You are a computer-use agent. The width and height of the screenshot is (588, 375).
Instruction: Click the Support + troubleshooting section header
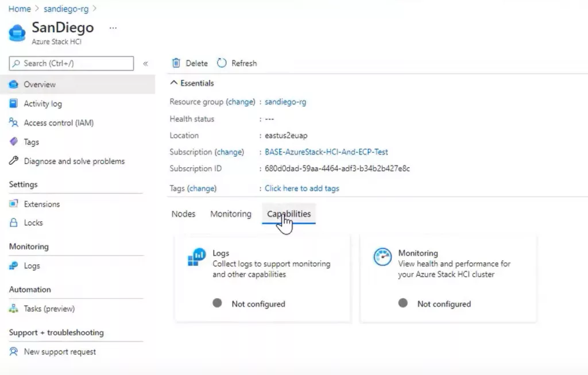click(56, 333)
